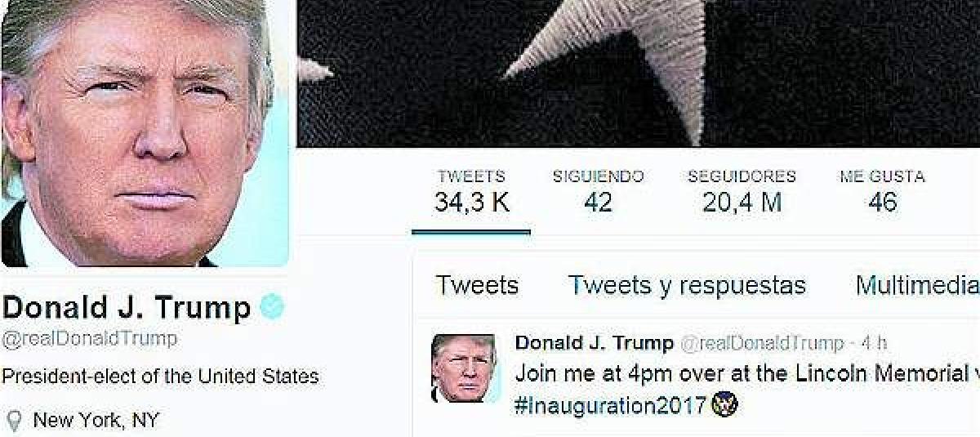Click the location pin icon near New York
Image resolution: width=980 pixels, height=437 pixels.
tap(11, 421)
